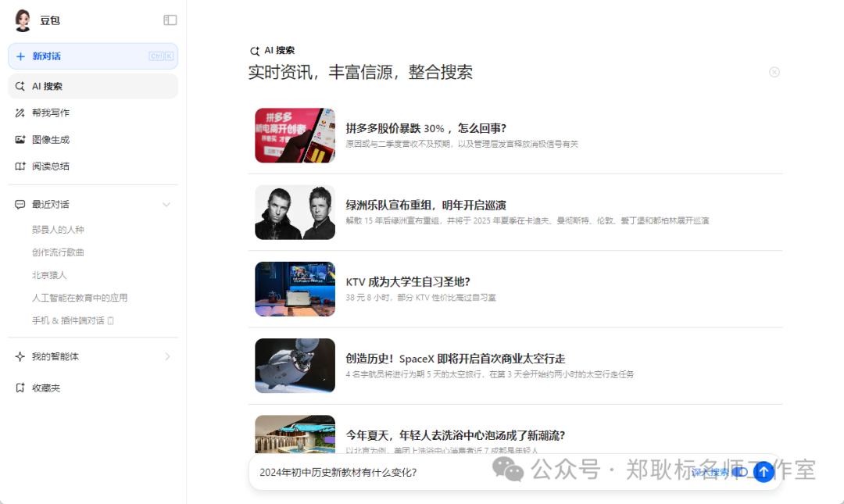Open the chat 人工智能在教育中的应用
The width and height of the screenshot is (844, 504).
[80, 298]
